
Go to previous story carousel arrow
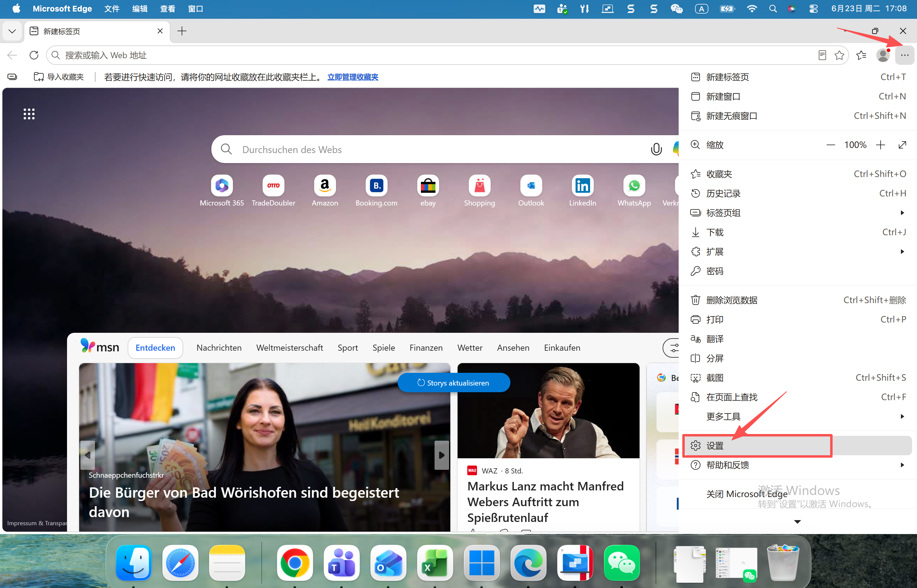pyautogui.click(x=87, y=455)
